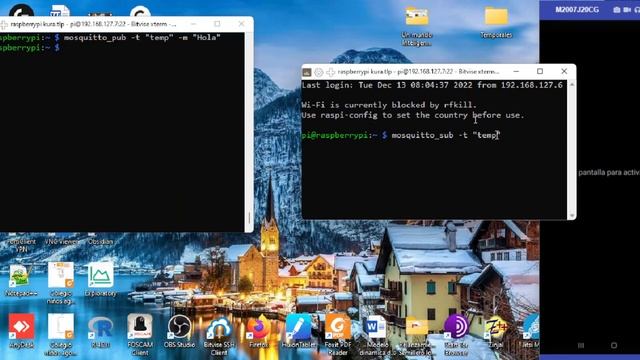Click the left terminal's title bar text
Image resolution: width=640 pixels, height=360 pixels.
point(93,24)
